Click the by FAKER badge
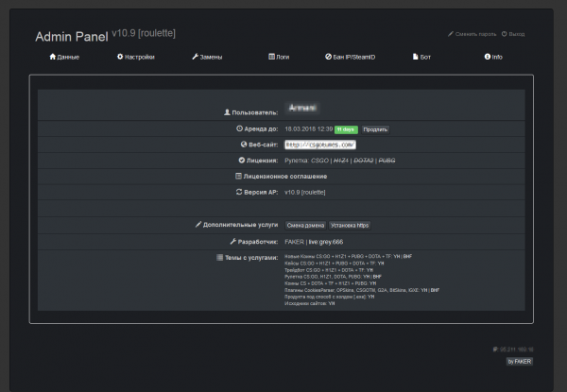This screenshot has height=392, width=567. tap(519, 361)
